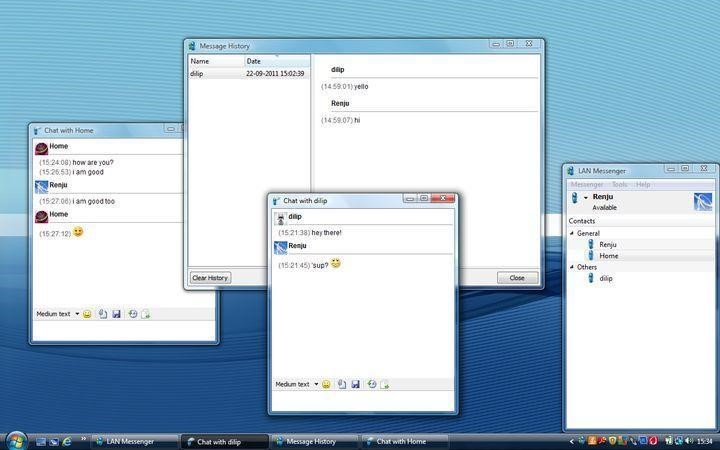Open the Medium text dropdown in Chat with Home
This screenshot has height=450, width=720.
[77, 314]
